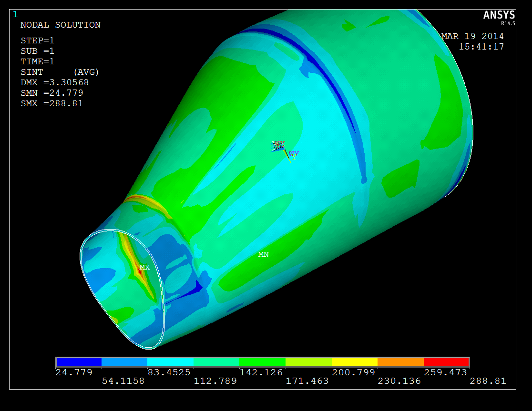Choose the cyan legend color band
532x411 pixels.
click(170, 362)
